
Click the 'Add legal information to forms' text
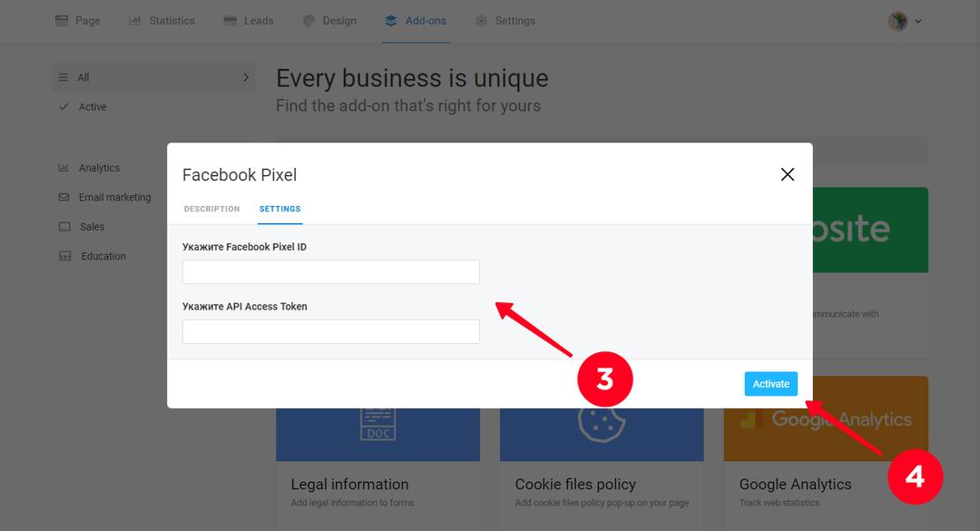[x=352, y=503]
